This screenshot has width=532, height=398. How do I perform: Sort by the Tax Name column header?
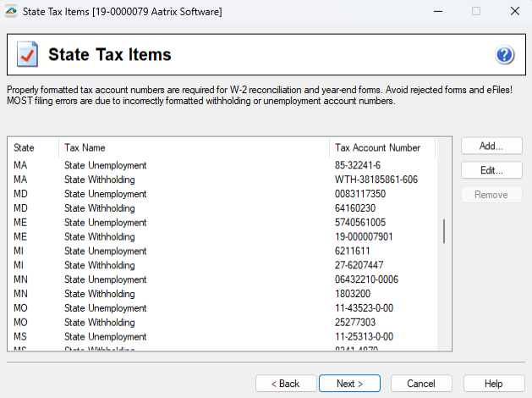coord(194,148)
